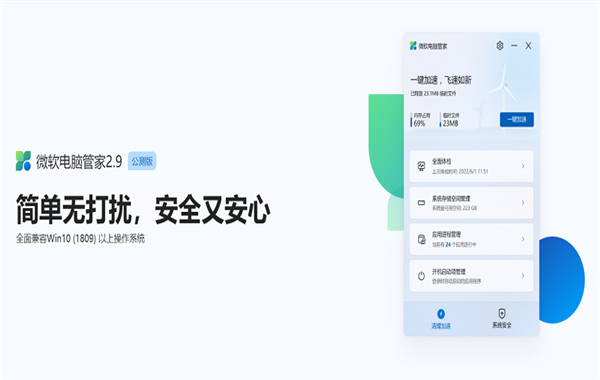Click the 公测版 beta badge

point(142,161)
